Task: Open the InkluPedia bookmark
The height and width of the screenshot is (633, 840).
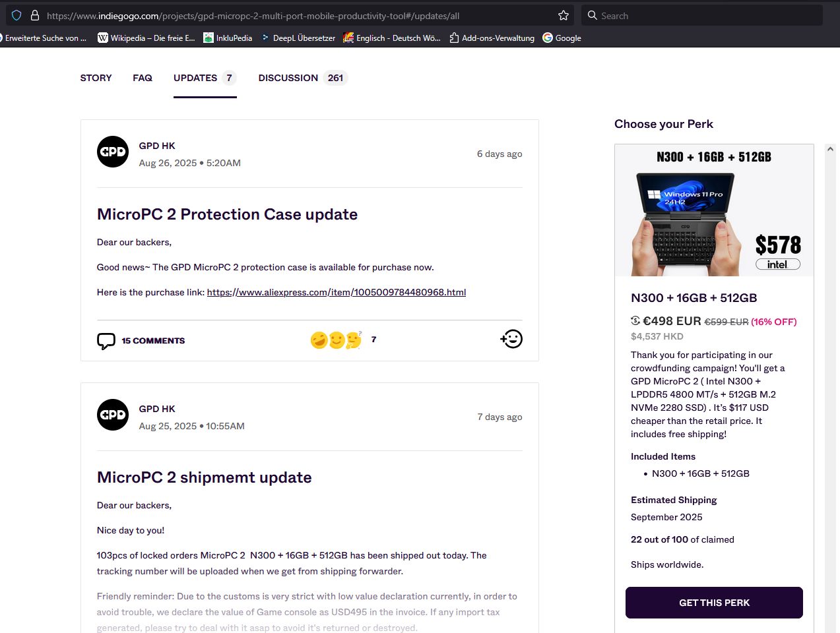Action: click(228, 38)
